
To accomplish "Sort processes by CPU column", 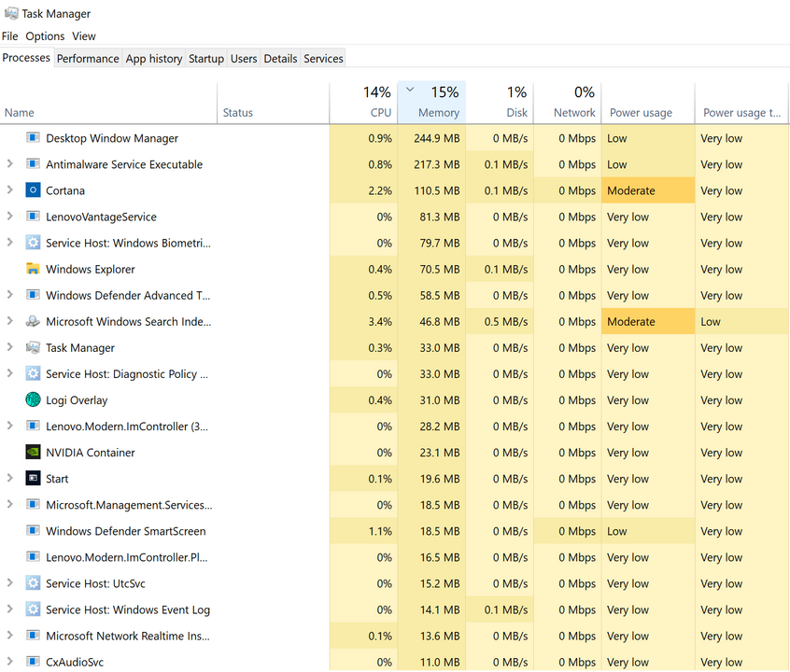I will (364, 103).
